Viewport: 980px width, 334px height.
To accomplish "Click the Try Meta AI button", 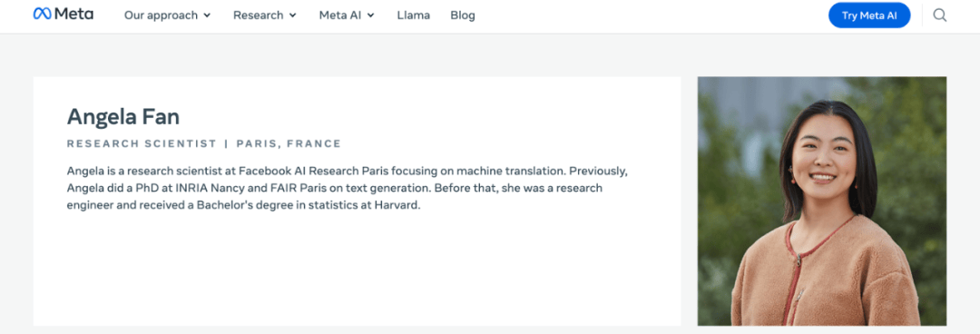I will (869, 15).
